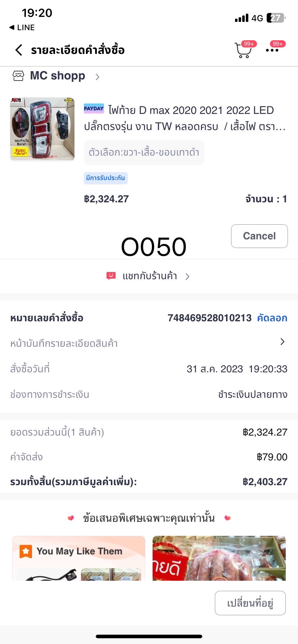Open the tail light product thumbnail

(42, 129)
